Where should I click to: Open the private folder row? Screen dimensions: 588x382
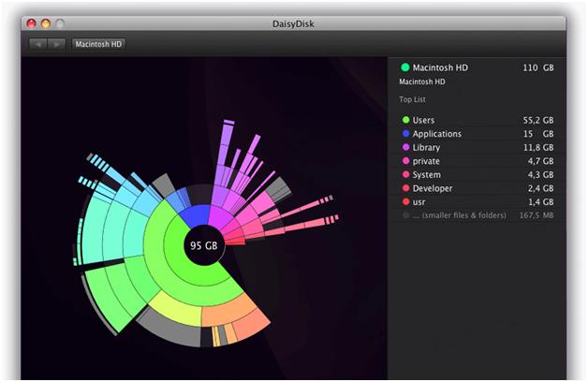pyautogui.click(x=478, y=161)
